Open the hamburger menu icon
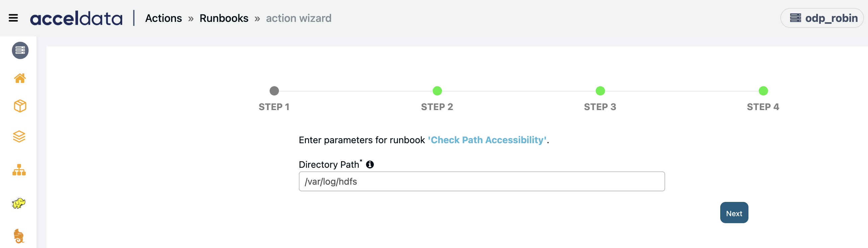868x248 pixels. pyautogui.click(x=13, y=18)
